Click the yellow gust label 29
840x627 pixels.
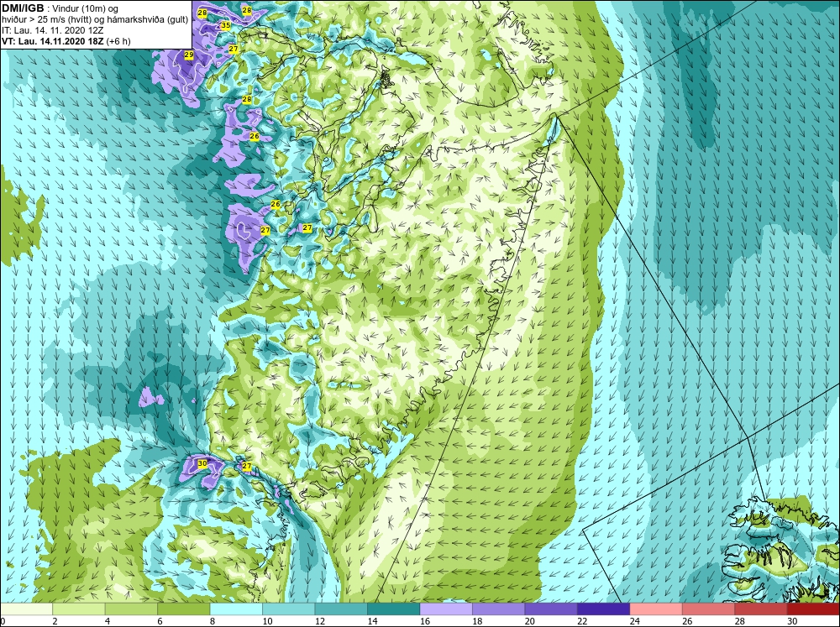tap(188, 55)
